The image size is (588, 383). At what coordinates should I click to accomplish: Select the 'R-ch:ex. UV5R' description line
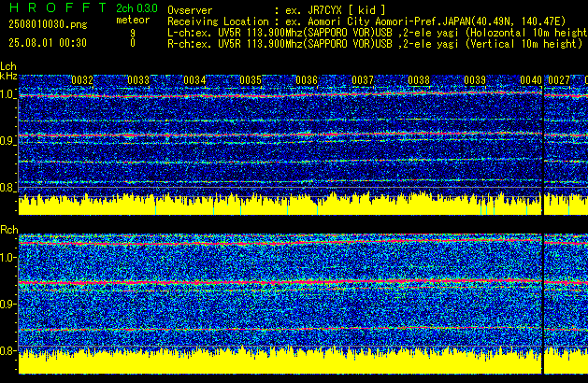click(x=375, y=44)
